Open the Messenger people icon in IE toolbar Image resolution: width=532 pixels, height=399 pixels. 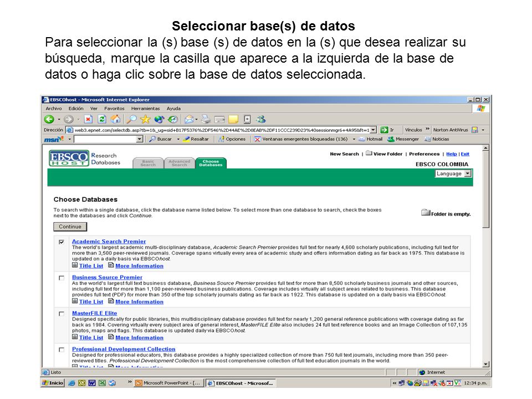261,119
